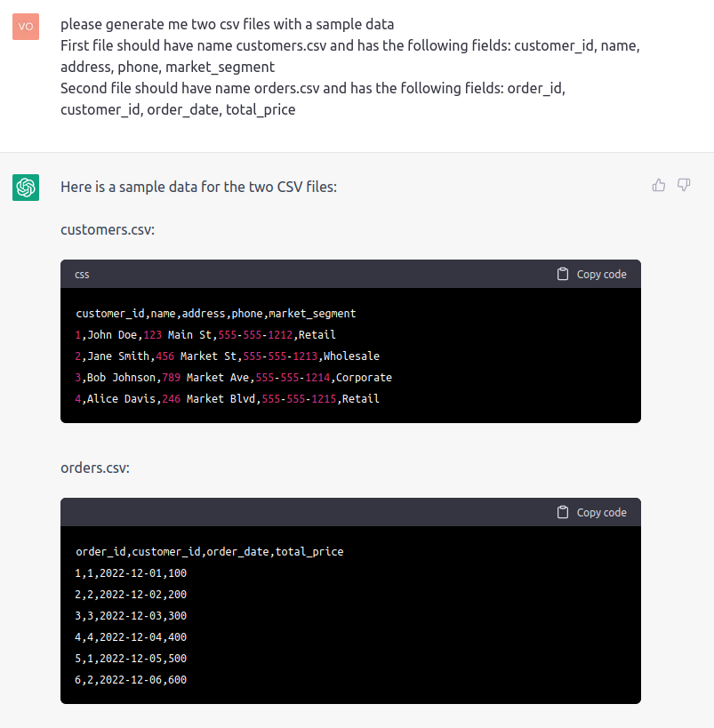Click the thumbs up feedback icon
The width and height of the screenshot is (714, 728).
pyautogui.click(x=659, y=185)
